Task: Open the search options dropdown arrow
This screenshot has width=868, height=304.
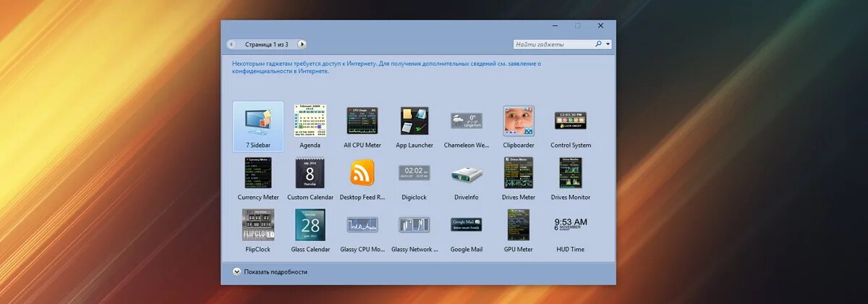Action: pyautogui.click(x=608, y=44)
